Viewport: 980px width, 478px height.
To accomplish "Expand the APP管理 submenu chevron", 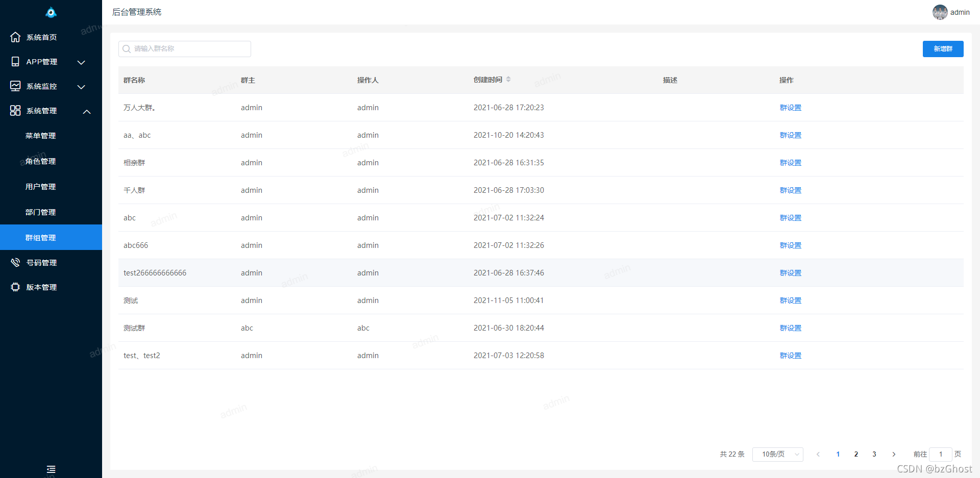I will (x=81, y=62).
